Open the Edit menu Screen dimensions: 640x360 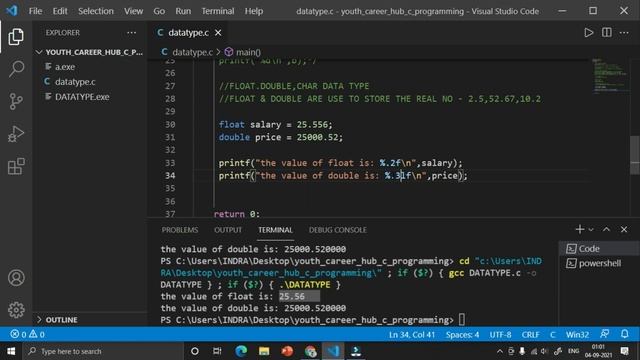(60, 11)
